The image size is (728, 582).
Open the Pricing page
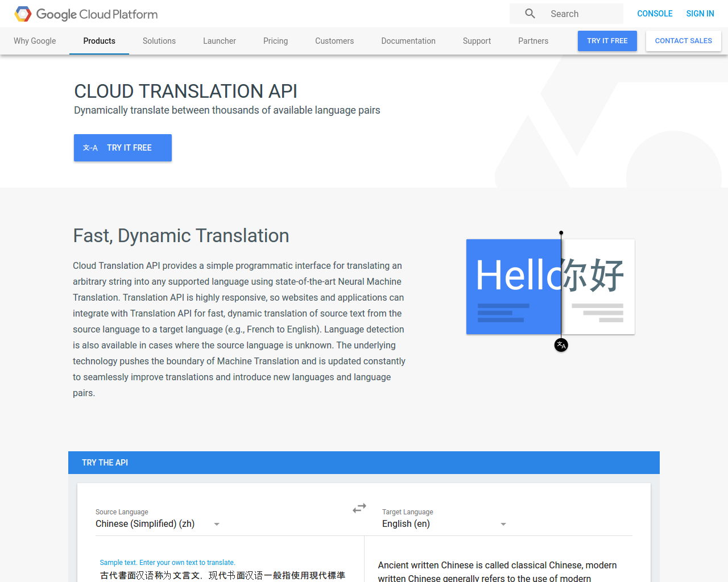pos(276,41)
